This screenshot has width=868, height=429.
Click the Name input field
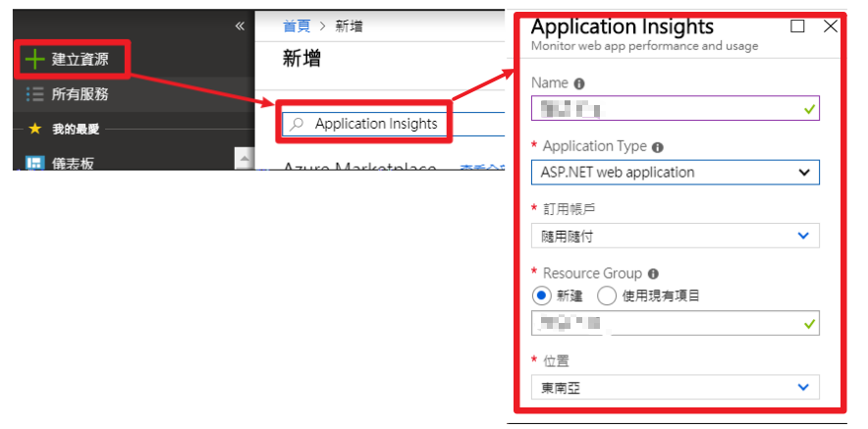coord(676,108)
